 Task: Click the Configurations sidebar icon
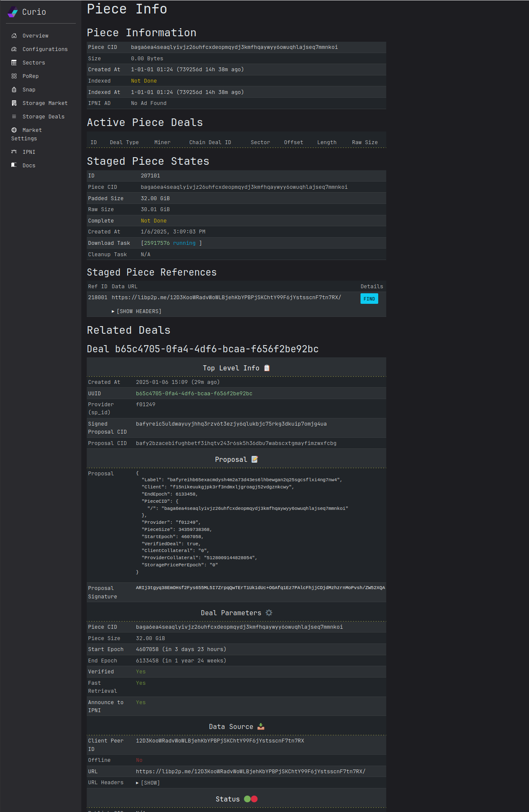[x=14, y=49]
